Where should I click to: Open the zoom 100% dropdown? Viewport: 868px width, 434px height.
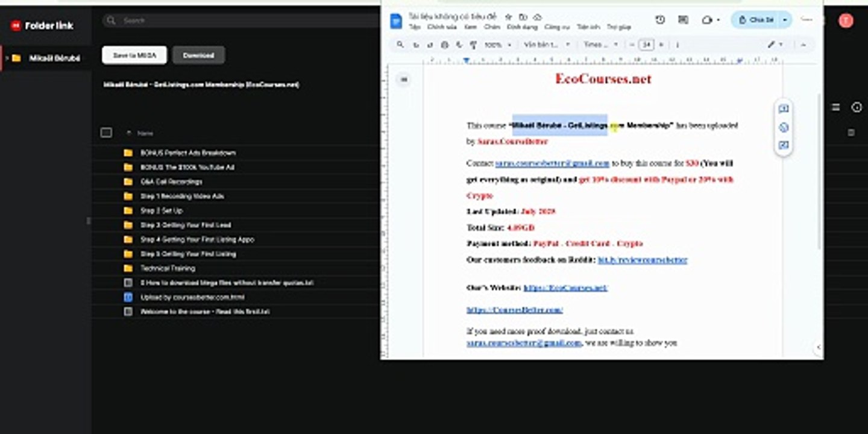tap(498, 45)
